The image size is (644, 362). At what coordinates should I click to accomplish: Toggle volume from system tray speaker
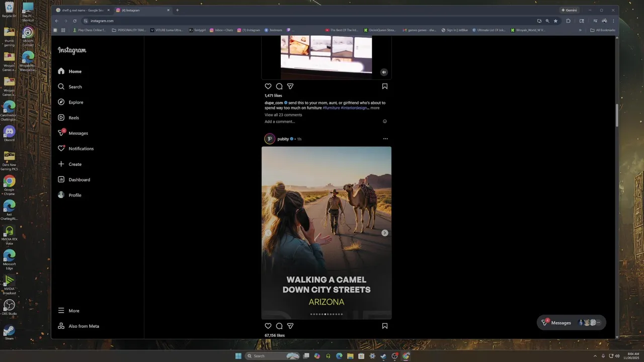pyautogui.click(x=618, y=356)
